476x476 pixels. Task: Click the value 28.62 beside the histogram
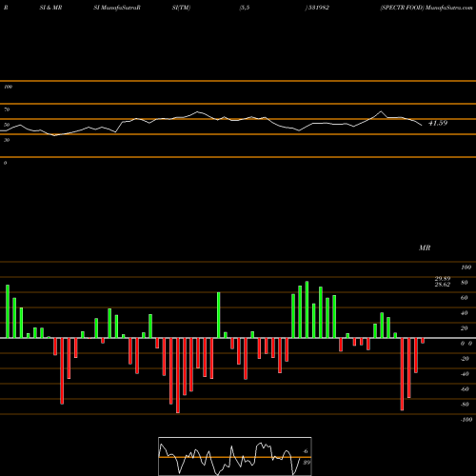(443, 285)
